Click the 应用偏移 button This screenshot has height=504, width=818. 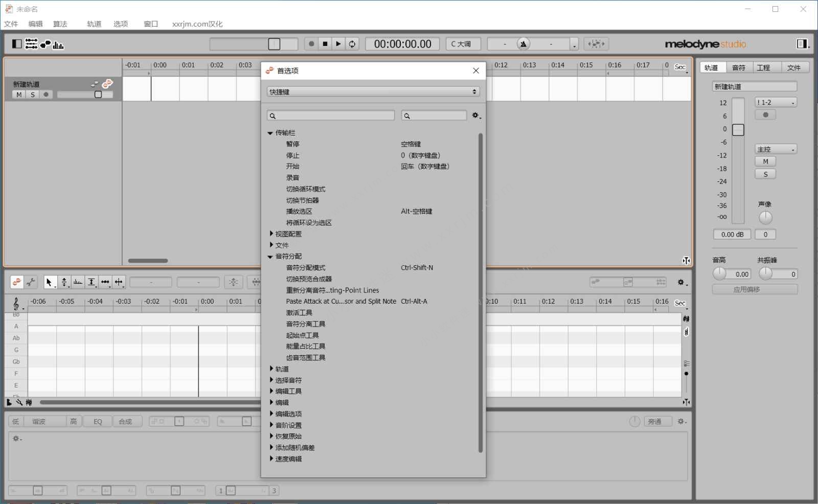click(755, 289)
